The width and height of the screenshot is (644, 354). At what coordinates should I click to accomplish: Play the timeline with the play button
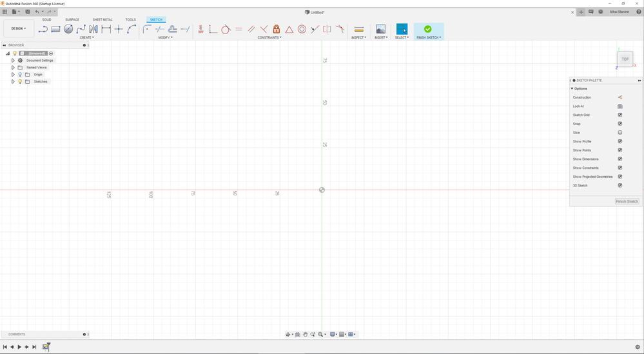pos(19,347)
